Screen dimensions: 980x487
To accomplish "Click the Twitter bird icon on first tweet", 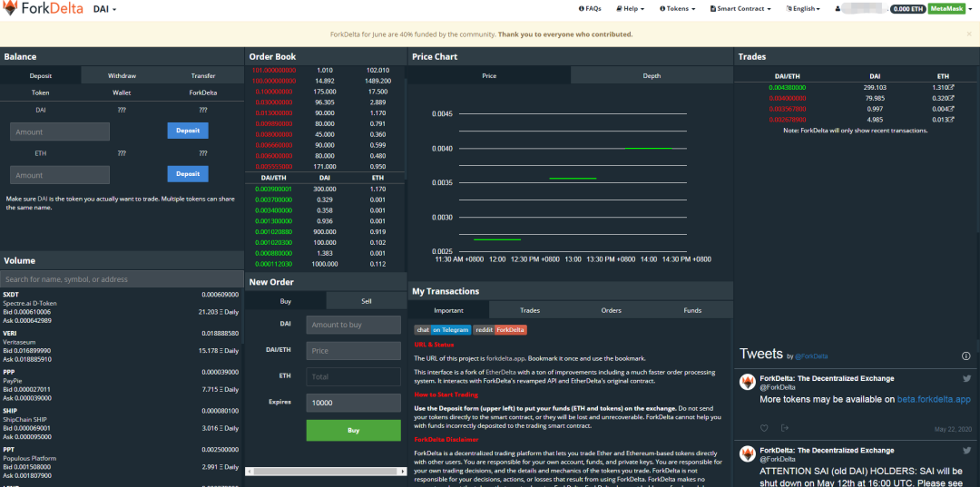I will (966, 378).
